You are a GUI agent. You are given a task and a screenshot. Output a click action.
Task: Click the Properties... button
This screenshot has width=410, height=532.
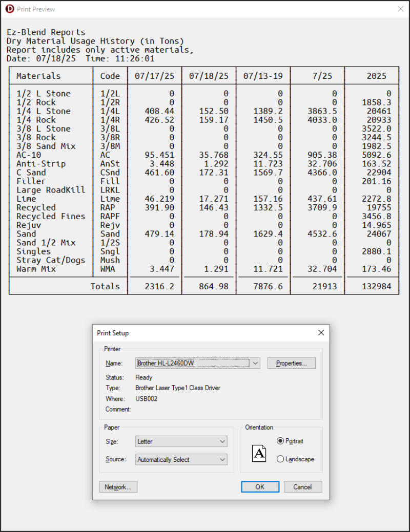(x=291, y=363)
